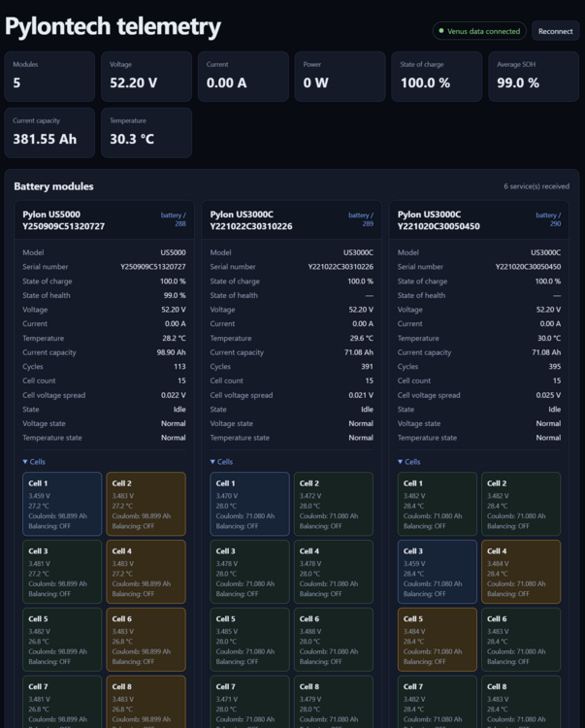Select Cell 1 tile in module Y221020C30050450

437,504
